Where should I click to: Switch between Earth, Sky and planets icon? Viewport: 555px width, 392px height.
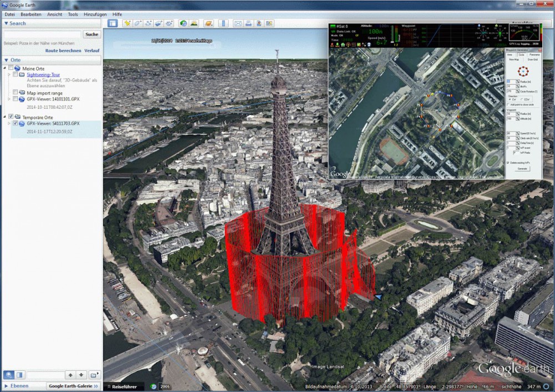pyautogui.click(x=209, y=23)
